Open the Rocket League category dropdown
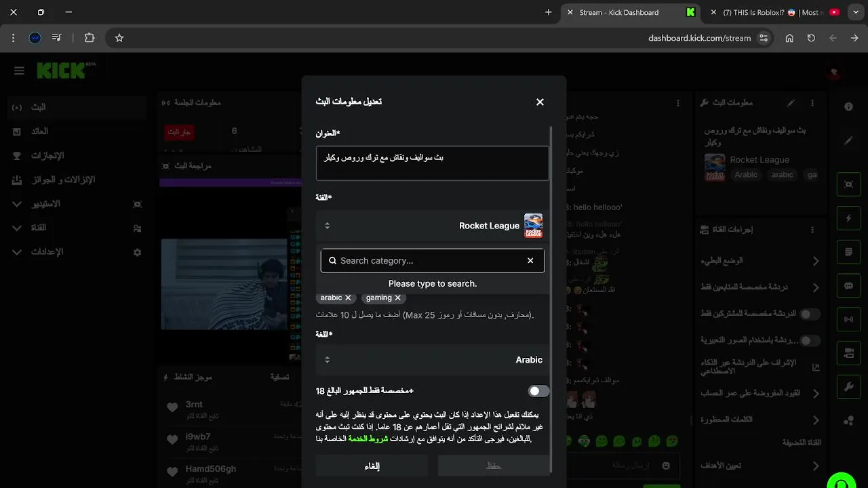868x488 pixels. coord(433,226)
